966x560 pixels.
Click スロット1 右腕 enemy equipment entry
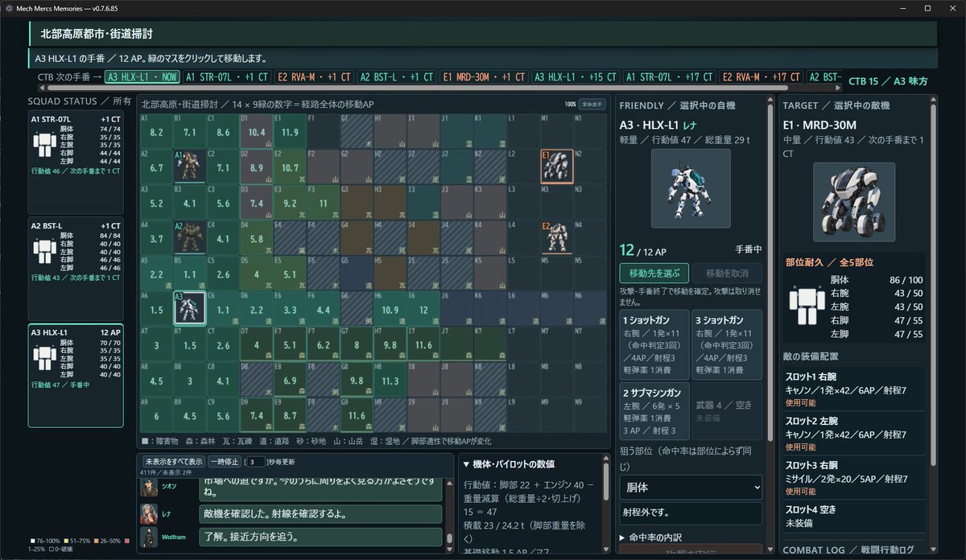point(853,388)
